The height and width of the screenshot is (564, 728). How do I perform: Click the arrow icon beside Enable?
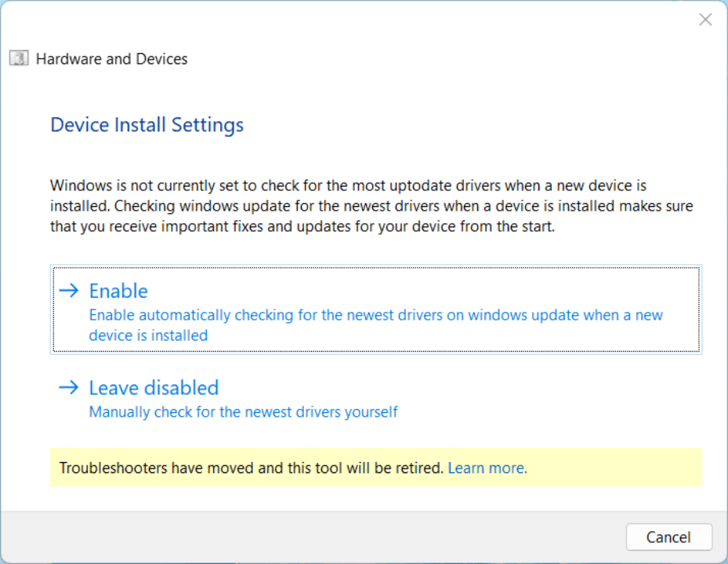[x=69, y=291]
